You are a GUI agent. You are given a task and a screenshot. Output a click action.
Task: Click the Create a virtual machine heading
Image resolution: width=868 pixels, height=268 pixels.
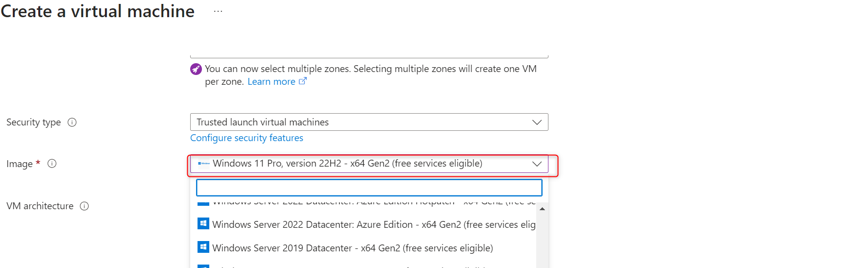[98, 11]
